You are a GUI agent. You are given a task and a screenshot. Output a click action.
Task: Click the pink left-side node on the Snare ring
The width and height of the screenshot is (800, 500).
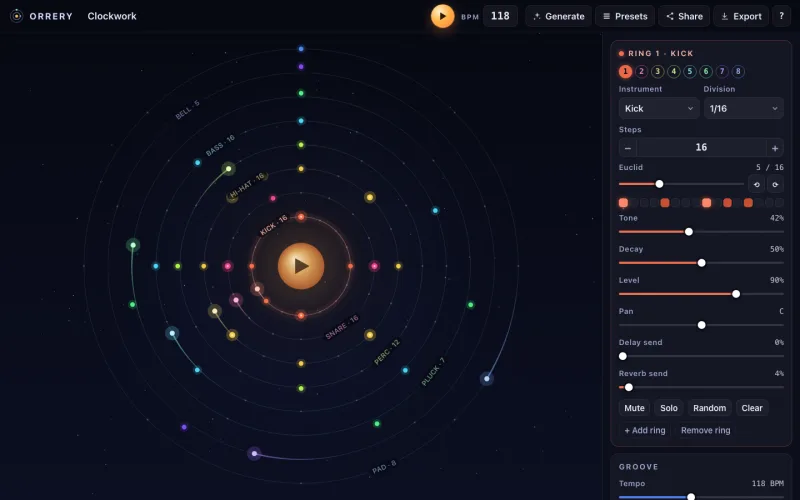(228, 266)
